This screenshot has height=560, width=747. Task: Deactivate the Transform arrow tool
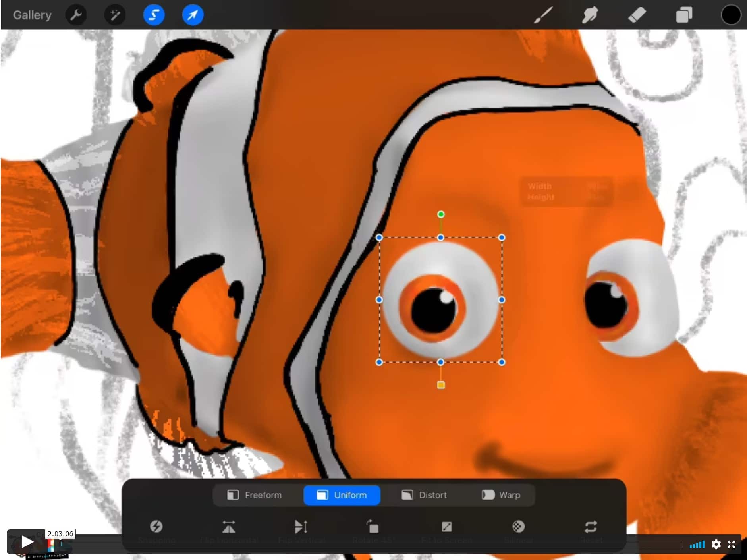tap(193, 15)
